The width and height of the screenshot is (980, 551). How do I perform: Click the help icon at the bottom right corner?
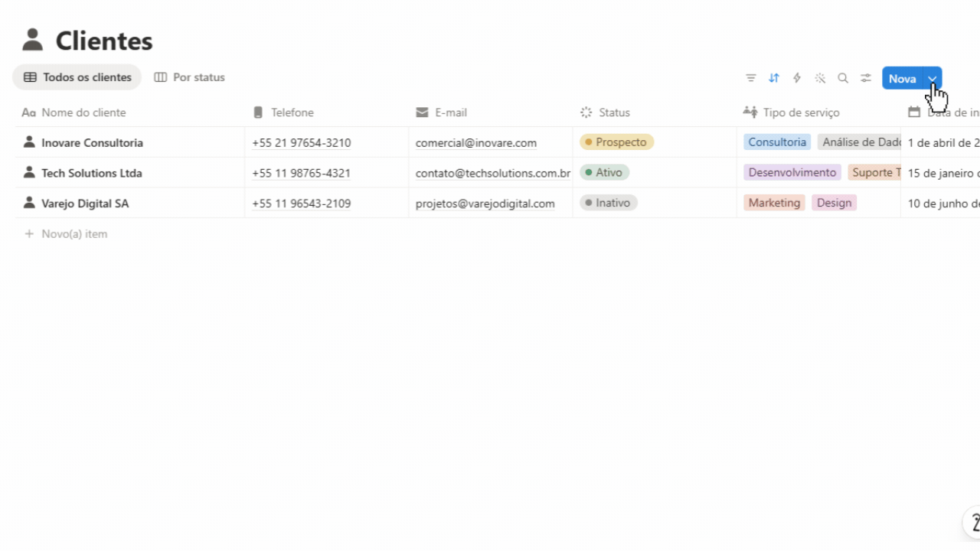(972, 523)
